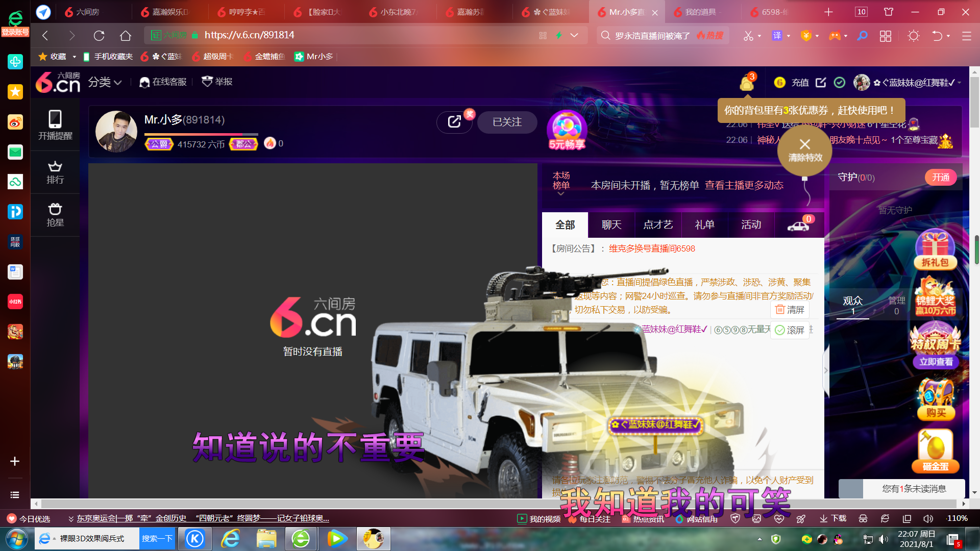
Task: Open 查看主播更多动态 link
Action: pos(744,185)
